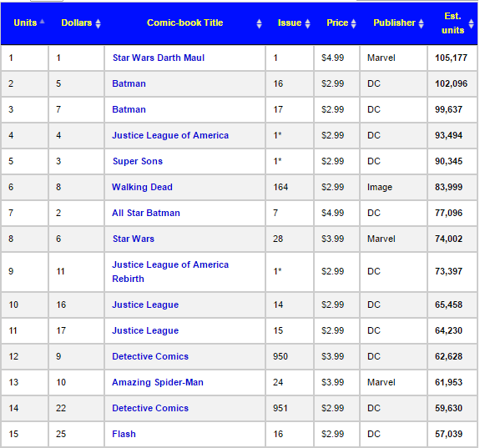Sort table by Units column header
This screenshot has width=480, height=448.
coord(25,23)
